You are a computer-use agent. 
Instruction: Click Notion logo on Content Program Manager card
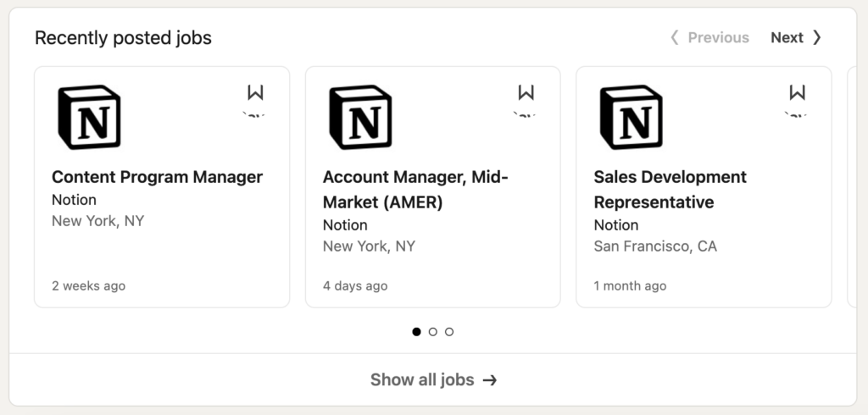pos(89,117)
